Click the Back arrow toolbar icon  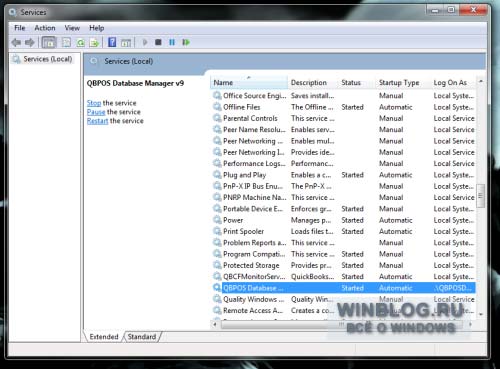tap(16, 42)
